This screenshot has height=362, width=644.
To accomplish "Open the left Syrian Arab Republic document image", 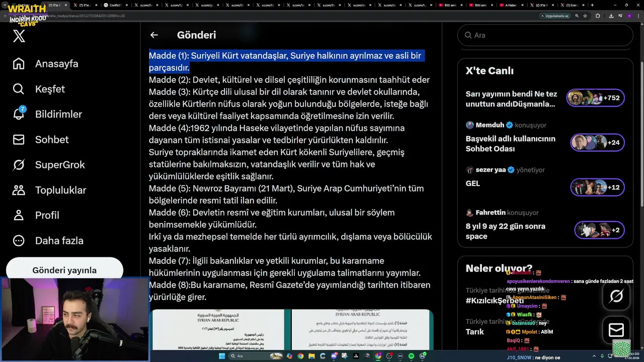I will coord(219,329).
